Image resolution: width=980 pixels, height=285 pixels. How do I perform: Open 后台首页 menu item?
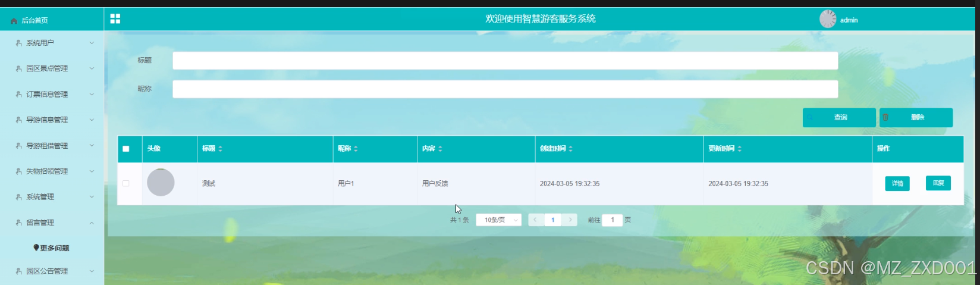[x=52, y=20]
